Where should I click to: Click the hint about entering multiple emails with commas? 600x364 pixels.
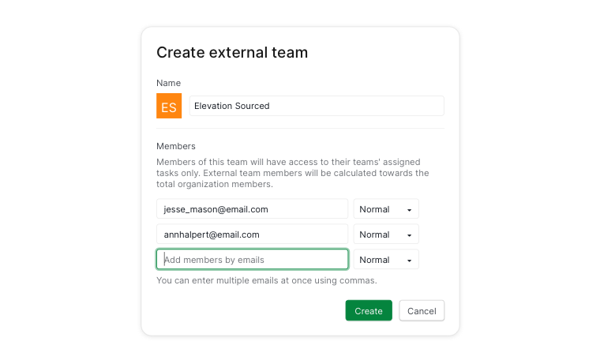[266, 280]
